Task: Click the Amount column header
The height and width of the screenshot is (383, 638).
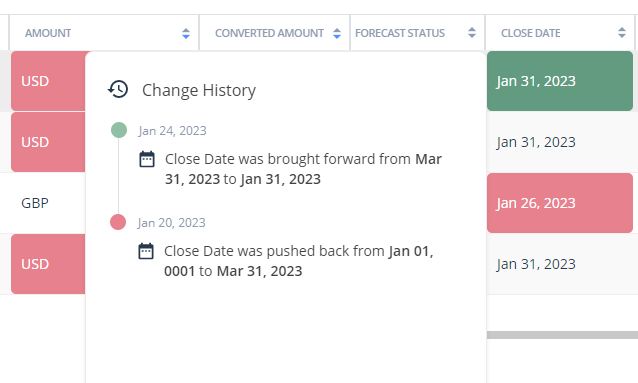Action: pos(104,33)
